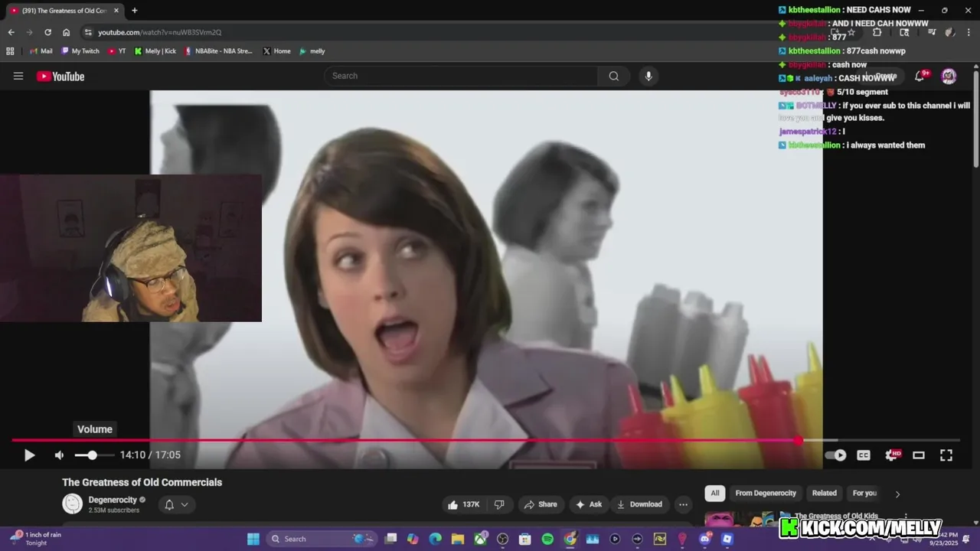
Task: Open the Degenerocity channel avatar
Action: tap(72, 504)
